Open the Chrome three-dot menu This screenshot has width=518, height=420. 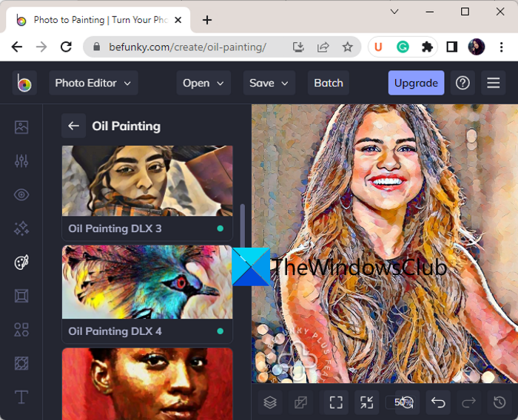[x=501, y=47]
